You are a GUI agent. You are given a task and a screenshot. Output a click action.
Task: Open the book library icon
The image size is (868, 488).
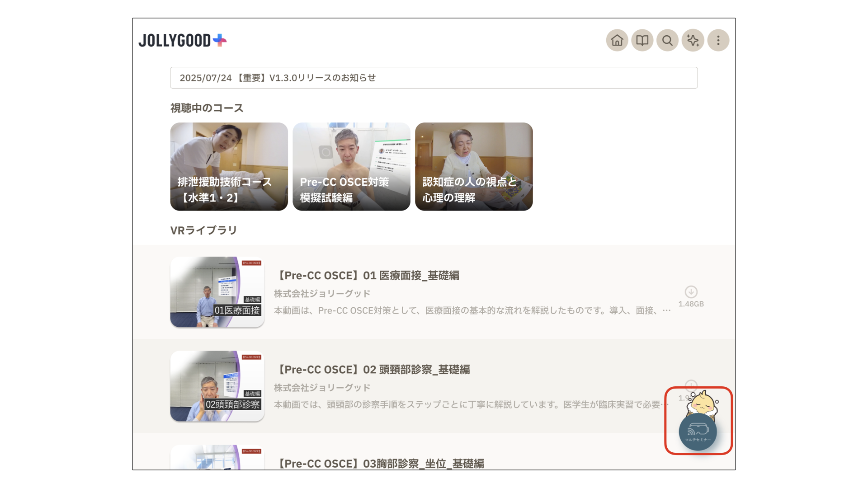click(x=642, y=41)
